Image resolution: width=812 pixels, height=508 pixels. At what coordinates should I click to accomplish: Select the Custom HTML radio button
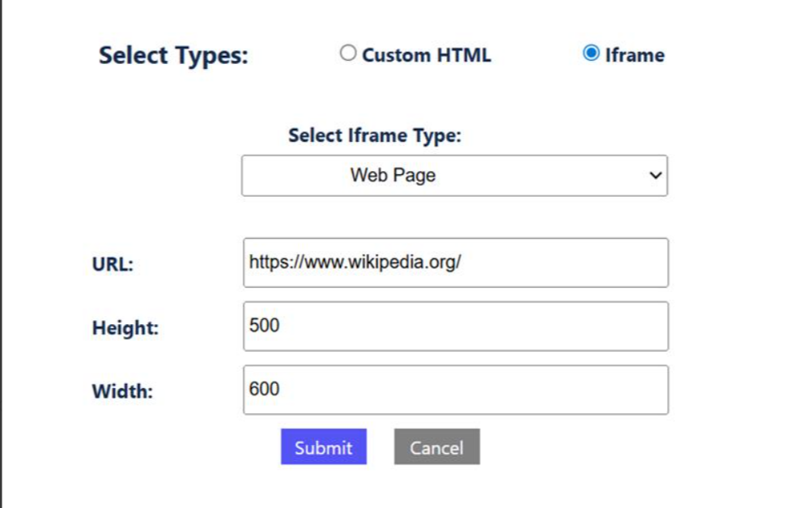coord(348,53)
